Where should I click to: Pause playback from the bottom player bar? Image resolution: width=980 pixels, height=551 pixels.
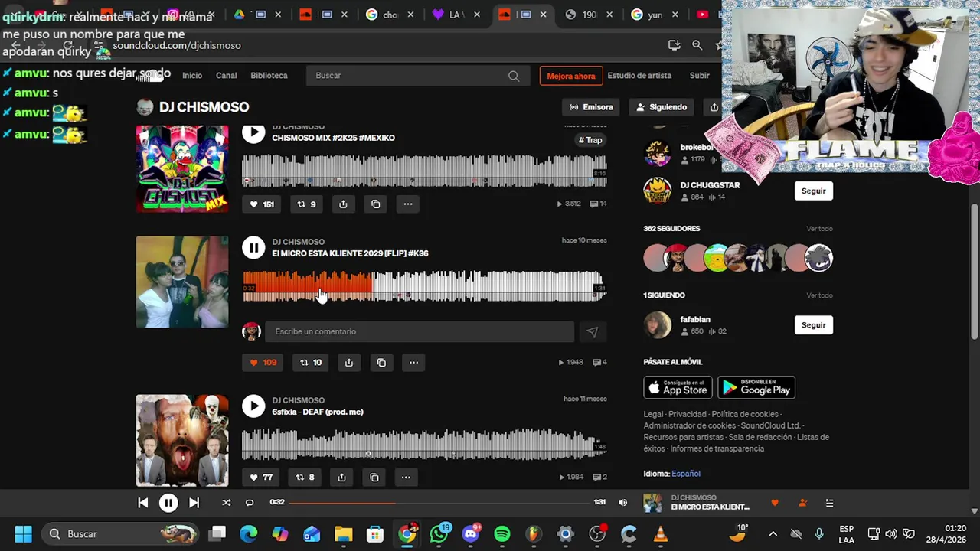click(x=168, y=503)
